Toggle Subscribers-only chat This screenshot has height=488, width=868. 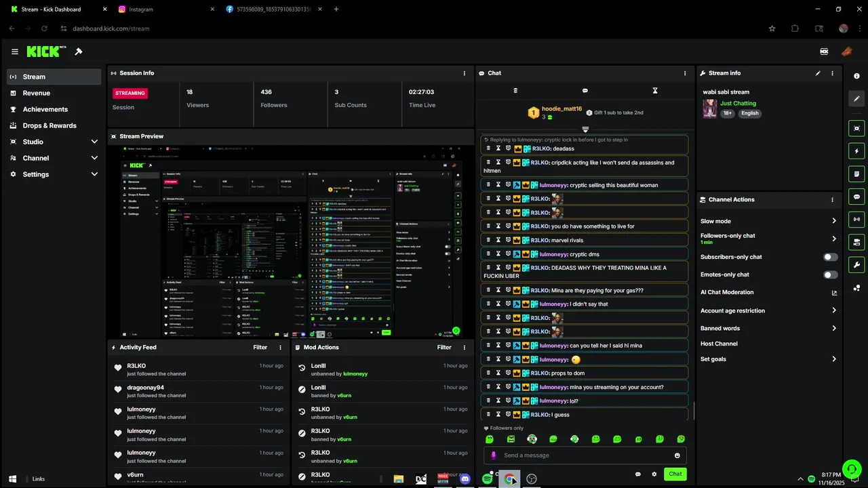point(830,257)
